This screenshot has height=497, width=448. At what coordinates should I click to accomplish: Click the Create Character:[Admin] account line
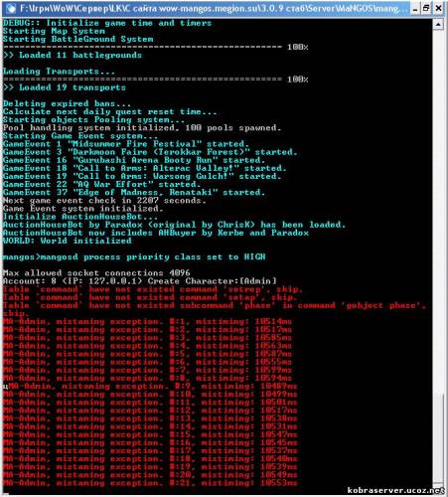click(140, 281)
